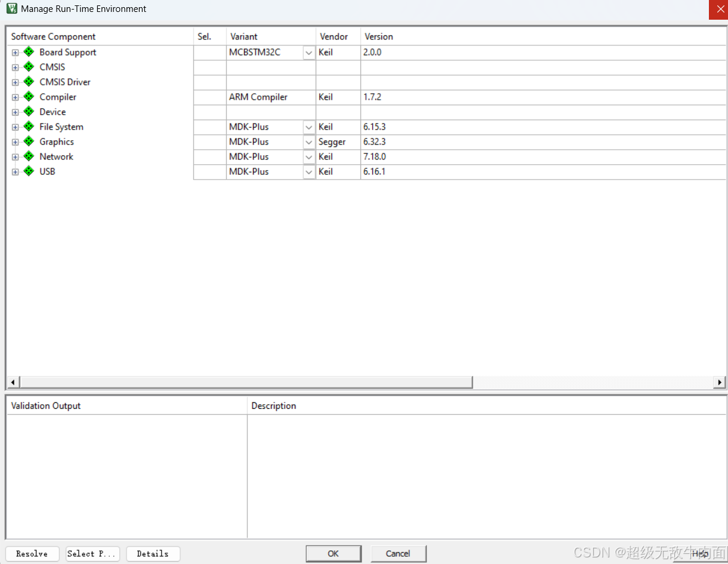728x564 pixels.
Task: Click the Variant column header
Action: (x=271, y=36)
